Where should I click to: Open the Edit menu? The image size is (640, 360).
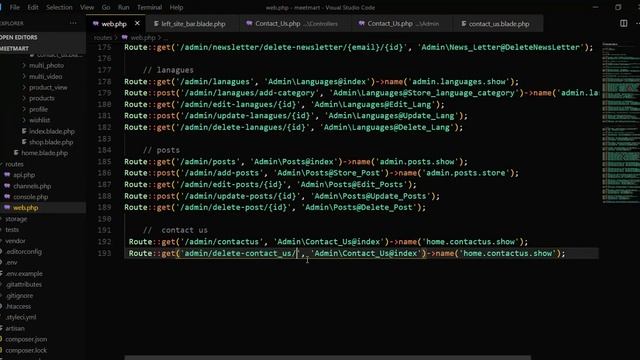33,7
